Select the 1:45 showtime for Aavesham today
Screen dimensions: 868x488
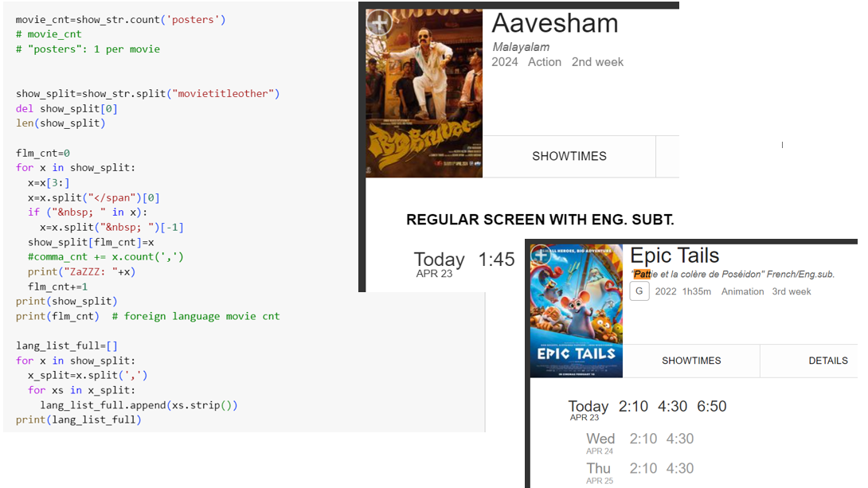[x=496, y=260]
